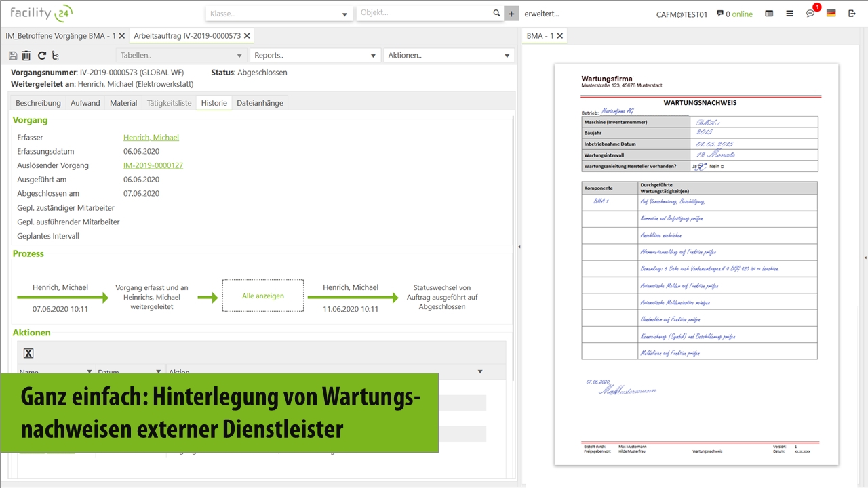Click the Historie panel vertical scrollbar
Viewport: 868px width, 488px height.
[513, 247]
